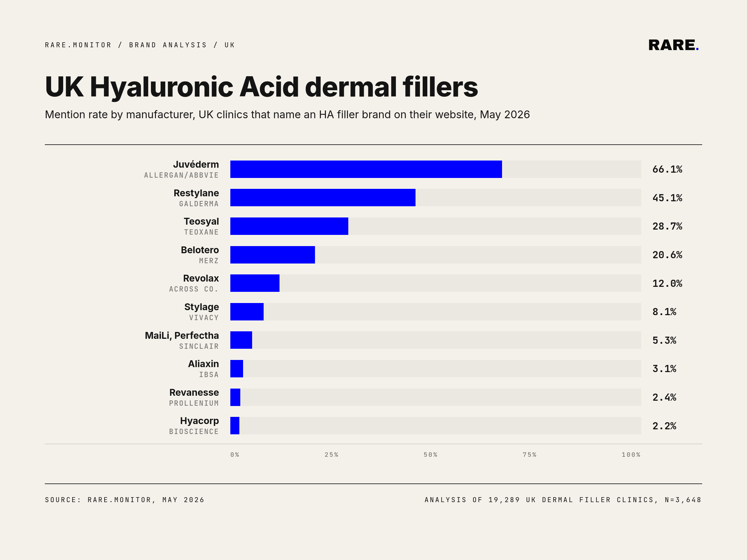The height and width of the screenshot is (560, 747).
Task: Select the Hyacorp label
Action: [200, 421]
